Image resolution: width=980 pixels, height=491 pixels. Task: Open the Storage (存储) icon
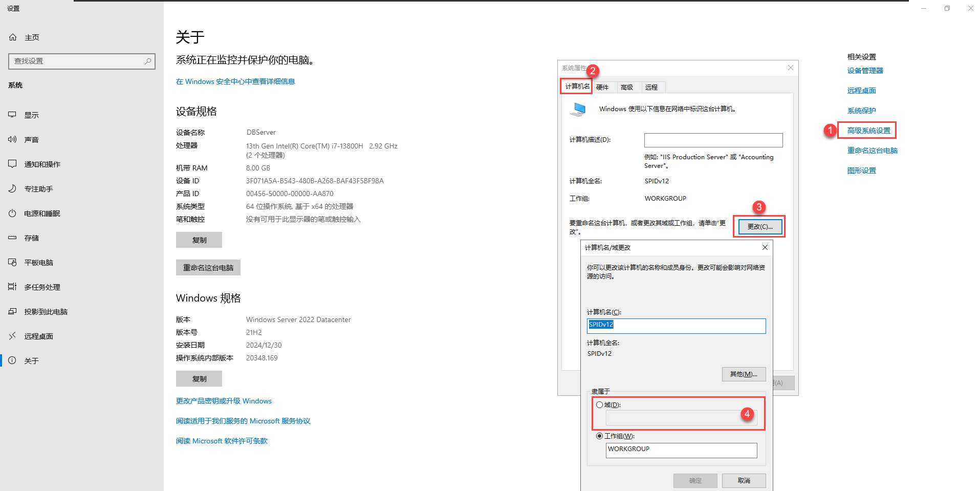tap(12, 238)
